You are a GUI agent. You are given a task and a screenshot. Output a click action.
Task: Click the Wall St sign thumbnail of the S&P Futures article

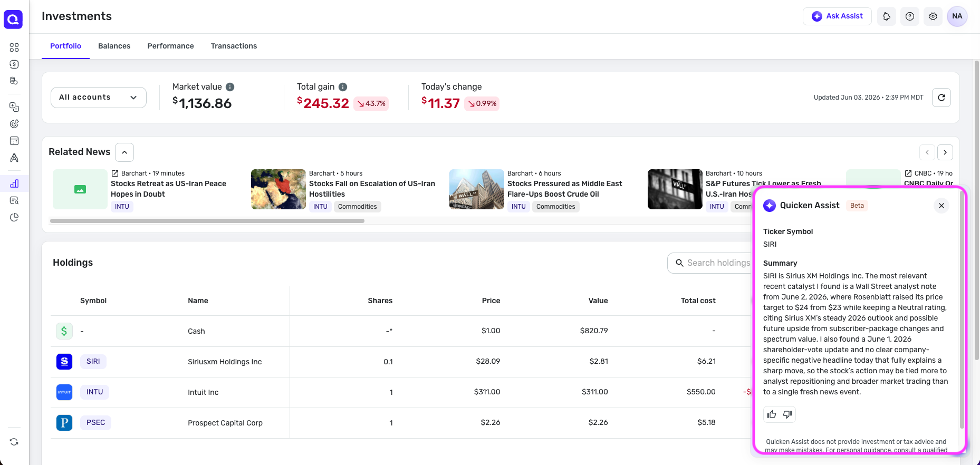(x=675, y=189)
